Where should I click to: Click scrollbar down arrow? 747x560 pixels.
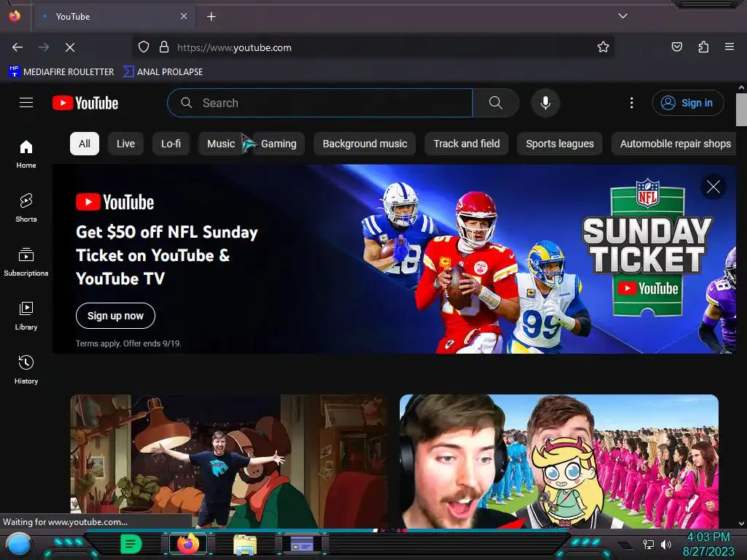pos(741,524)
